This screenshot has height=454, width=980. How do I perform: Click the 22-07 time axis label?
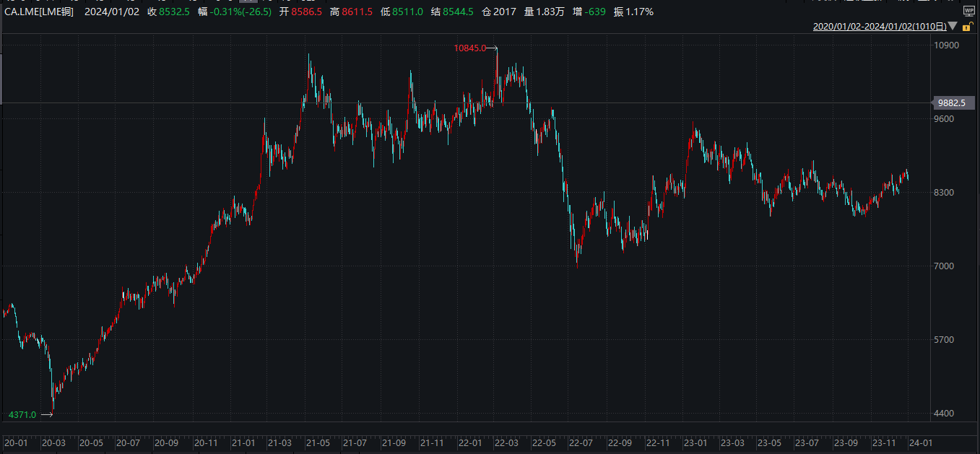(x=581, y=442)
